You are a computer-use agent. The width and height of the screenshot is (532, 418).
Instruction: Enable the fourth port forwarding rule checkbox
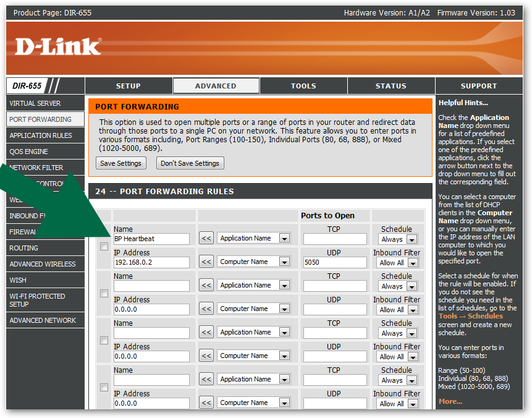[104, 387]
